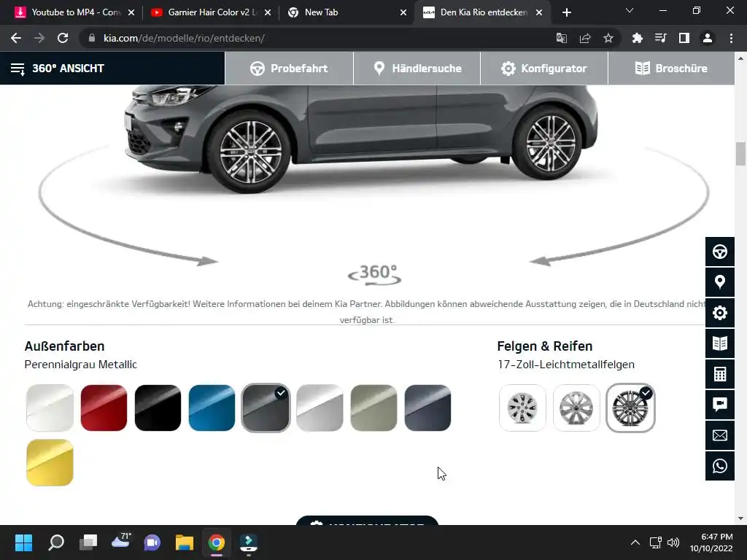Open the brochure book sidebar icon
Screen dimensions: 747x560
(719, 343)
